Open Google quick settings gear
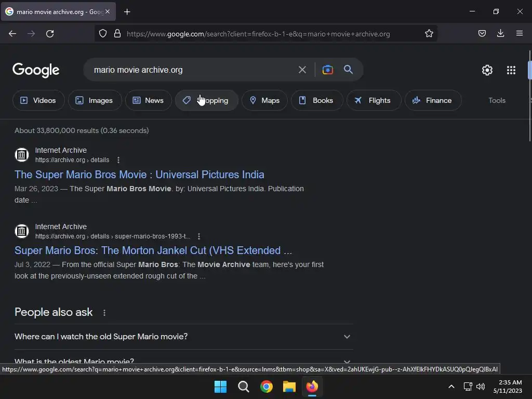Viewport: 532px width, 399px height. (487, 70)
